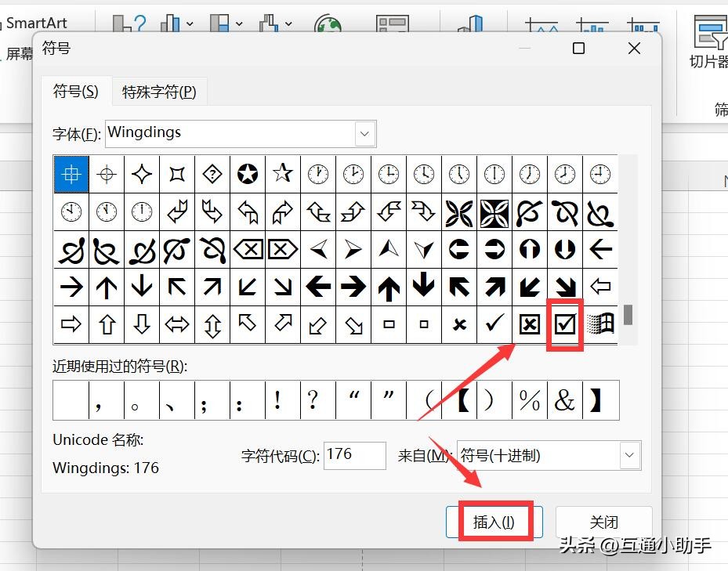Pick recently used left double quote
Screen dimensions: 728x571
point(353,400)
